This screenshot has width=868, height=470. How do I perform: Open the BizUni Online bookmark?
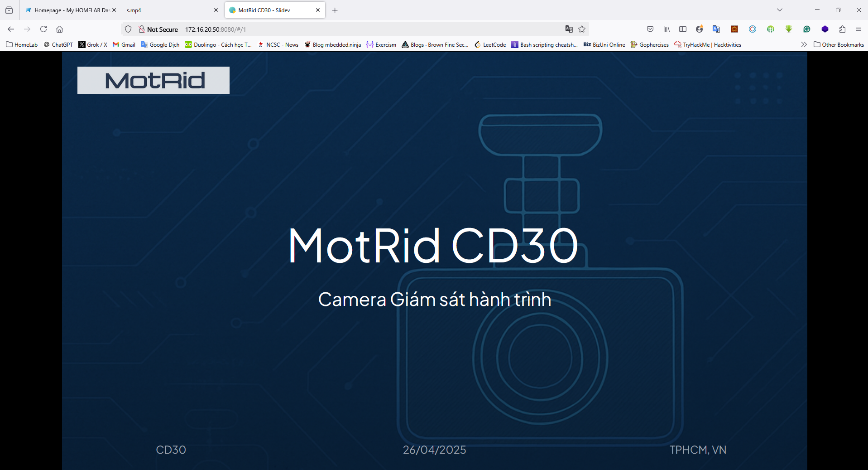click(604, 44)
